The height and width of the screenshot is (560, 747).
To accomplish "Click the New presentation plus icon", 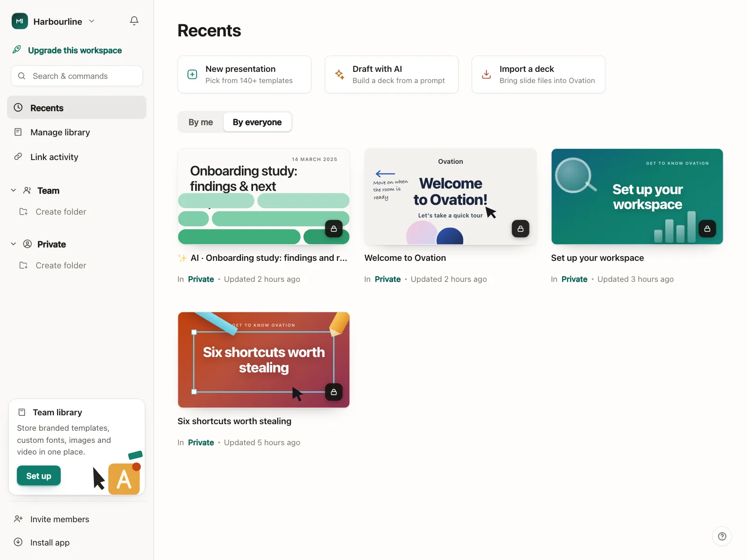I will click(192, 75).
